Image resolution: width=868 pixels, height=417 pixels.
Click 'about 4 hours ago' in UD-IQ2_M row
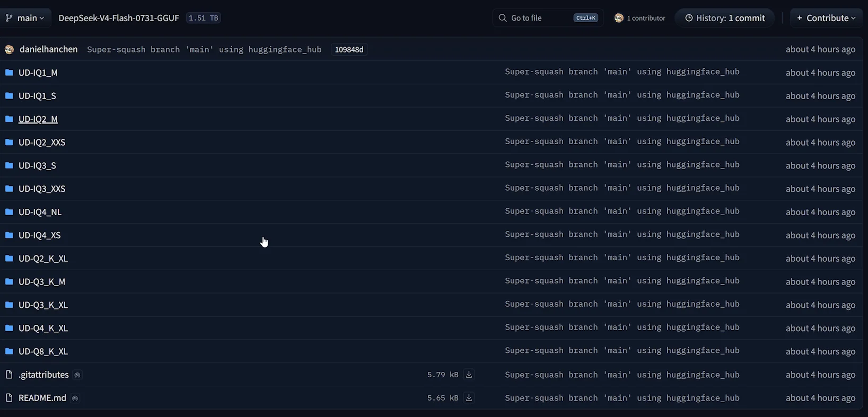tap(820, 119)
